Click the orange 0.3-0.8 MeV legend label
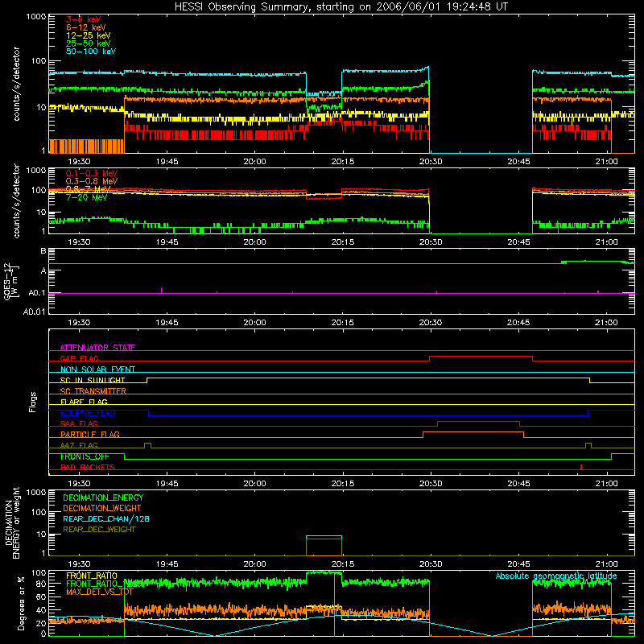 [x=92, y=181]
